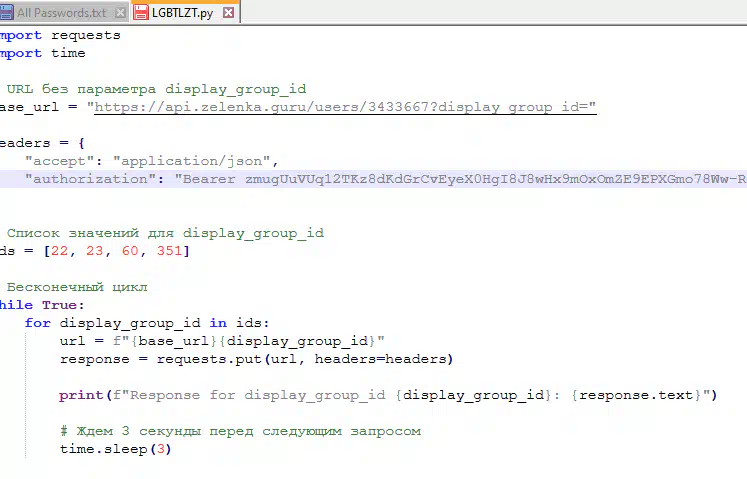747x479 pixels.
Task: Click the word 'requests' in import line
Action: pyautogui.click(x=86, y=35)
